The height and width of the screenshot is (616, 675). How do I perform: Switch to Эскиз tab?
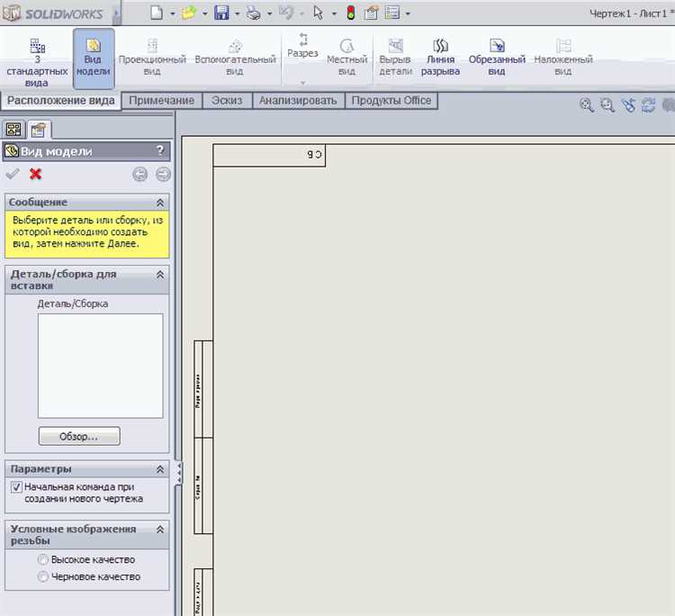227,100
